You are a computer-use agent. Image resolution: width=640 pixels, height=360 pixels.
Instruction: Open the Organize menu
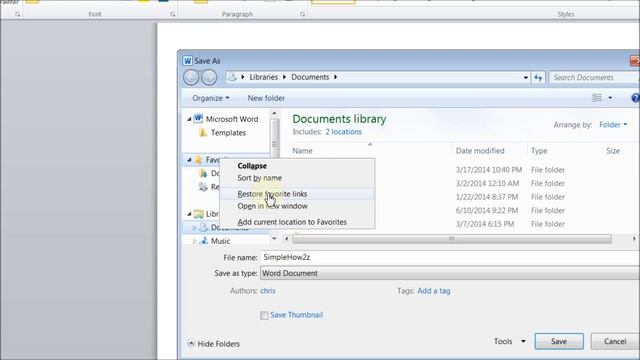tap(211, 98)
